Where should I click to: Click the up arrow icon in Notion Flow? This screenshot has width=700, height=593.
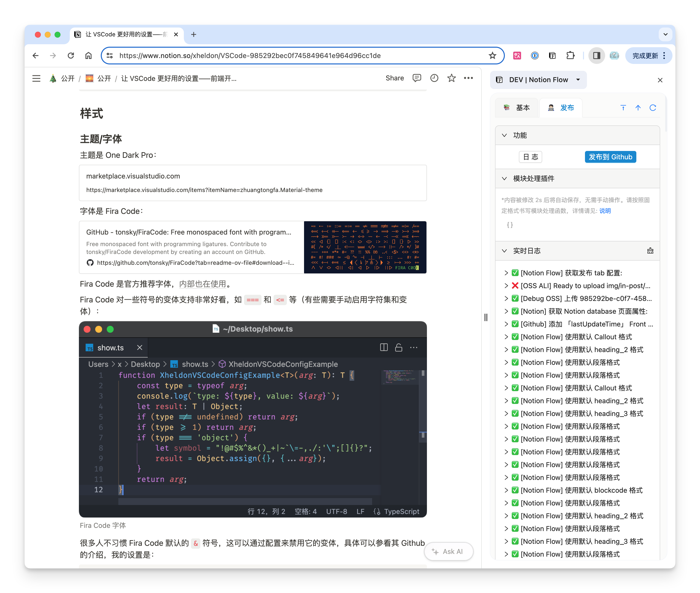click(638, 108)
